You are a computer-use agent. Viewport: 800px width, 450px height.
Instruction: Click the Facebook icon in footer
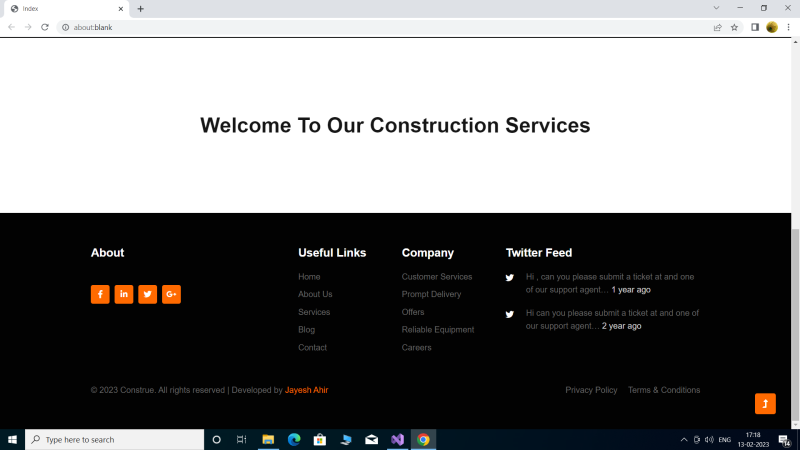click(100, 294)
